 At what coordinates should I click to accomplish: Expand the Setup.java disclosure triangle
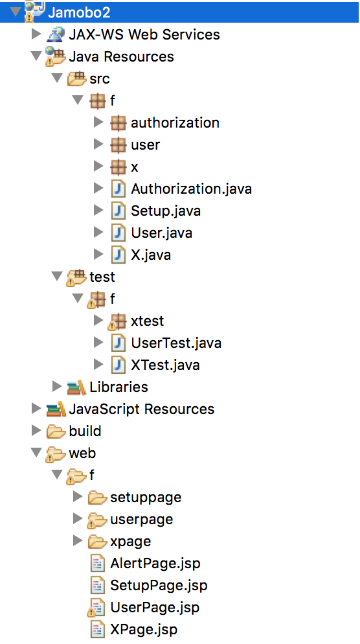coord(98,211)
